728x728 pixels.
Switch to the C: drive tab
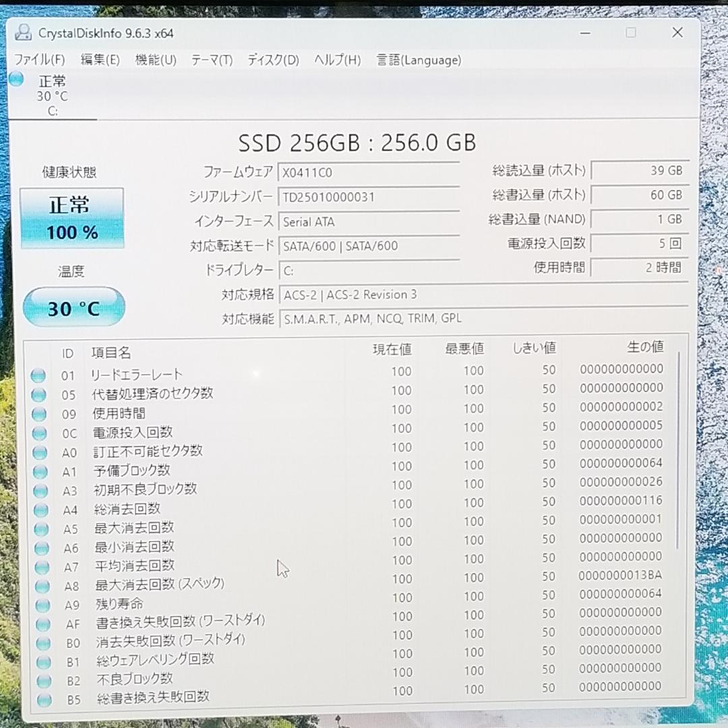tap(52, 94)
